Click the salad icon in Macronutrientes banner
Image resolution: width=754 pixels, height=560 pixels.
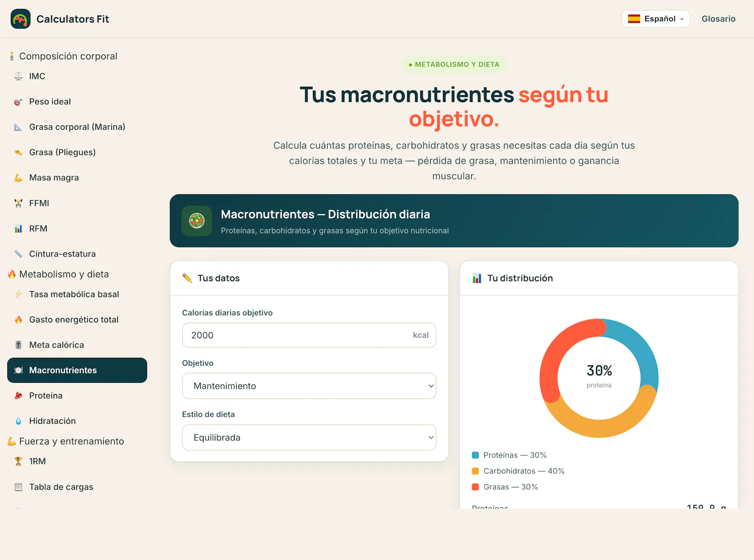197,221
